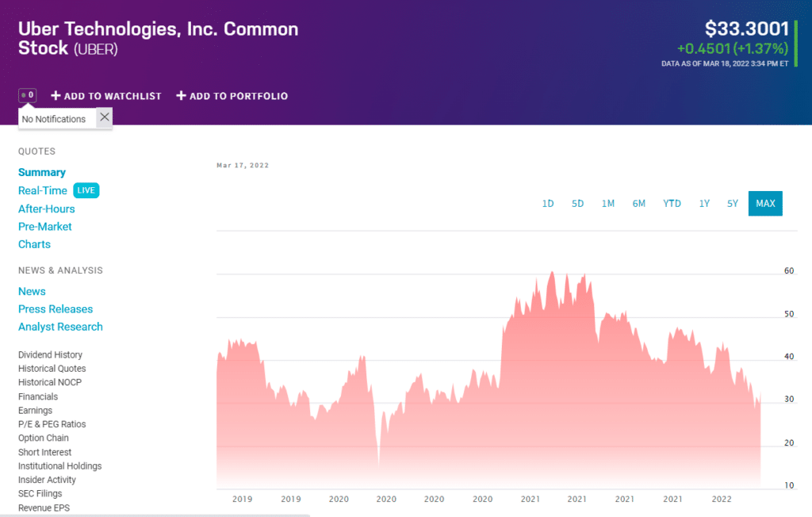The image size is (812, 517).
Task: View Short Interest data
Action: pos(44,452)
